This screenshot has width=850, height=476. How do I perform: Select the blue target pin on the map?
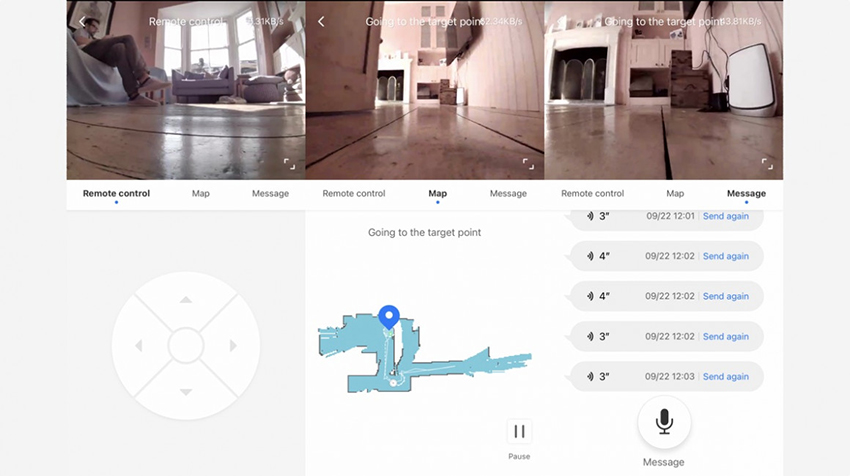click(389, 317)
